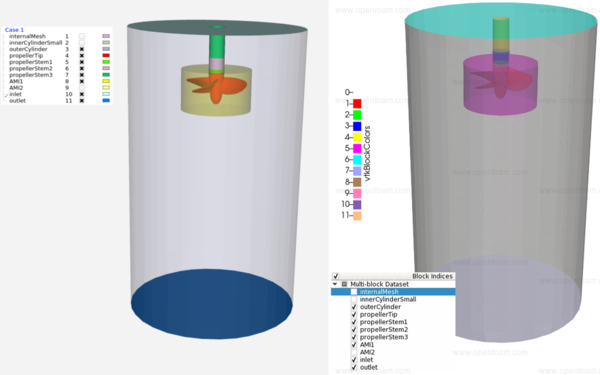Image resolution: width=600 pixels, height=375 pixels.
Task: Click the Multi-block Dataset grid icon
Action: click(x=344, y=284)
